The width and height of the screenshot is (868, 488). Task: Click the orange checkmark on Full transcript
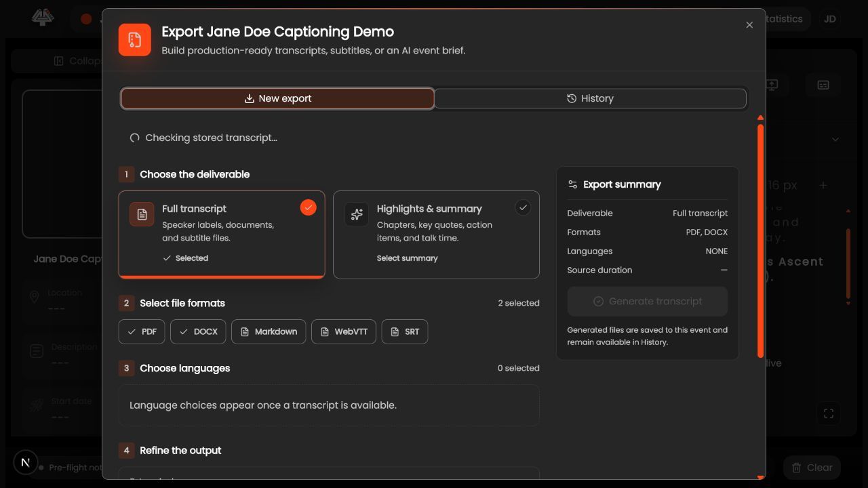pyautogui.click(x=309, y=207)
